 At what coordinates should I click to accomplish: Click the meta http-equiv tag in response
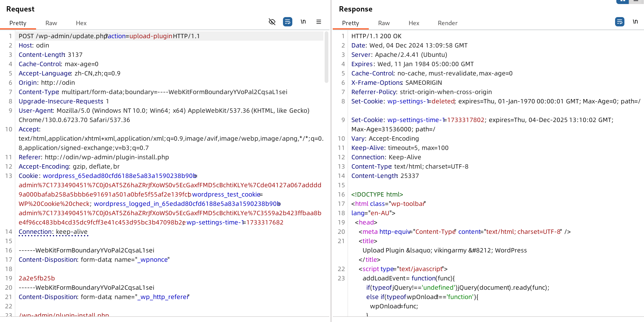coord(465,232)
